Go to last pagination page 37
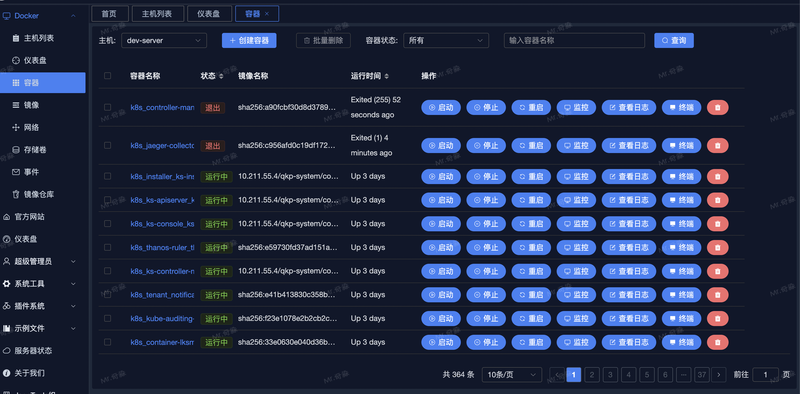This screenshot has width=800, height=394. click(x=702, y=375)
